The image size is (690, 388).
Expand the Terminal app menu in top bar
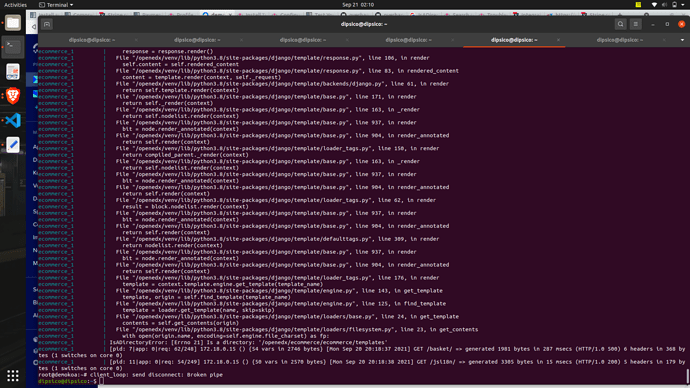[x=56, y=5]
